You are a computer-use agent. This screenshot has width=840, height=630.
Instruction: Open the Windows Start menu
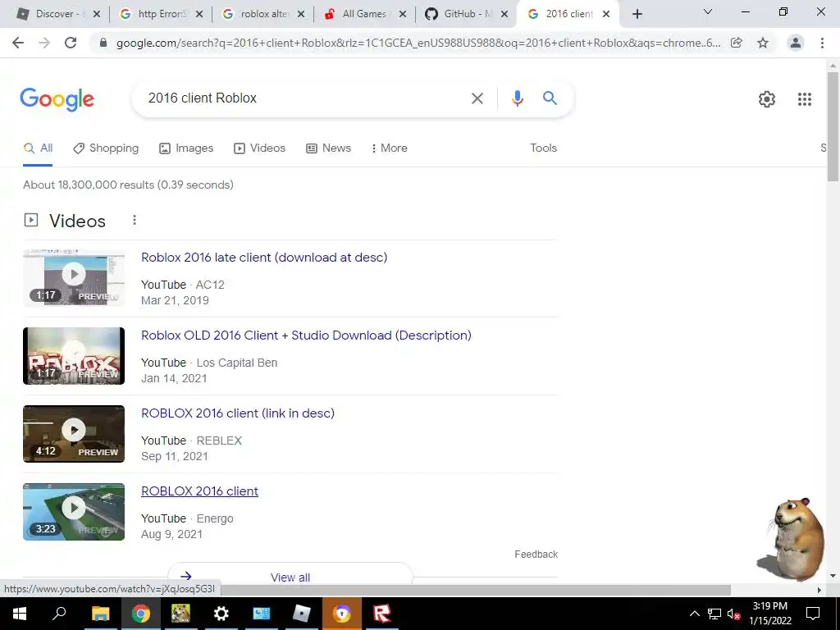[x=20, y=614]
